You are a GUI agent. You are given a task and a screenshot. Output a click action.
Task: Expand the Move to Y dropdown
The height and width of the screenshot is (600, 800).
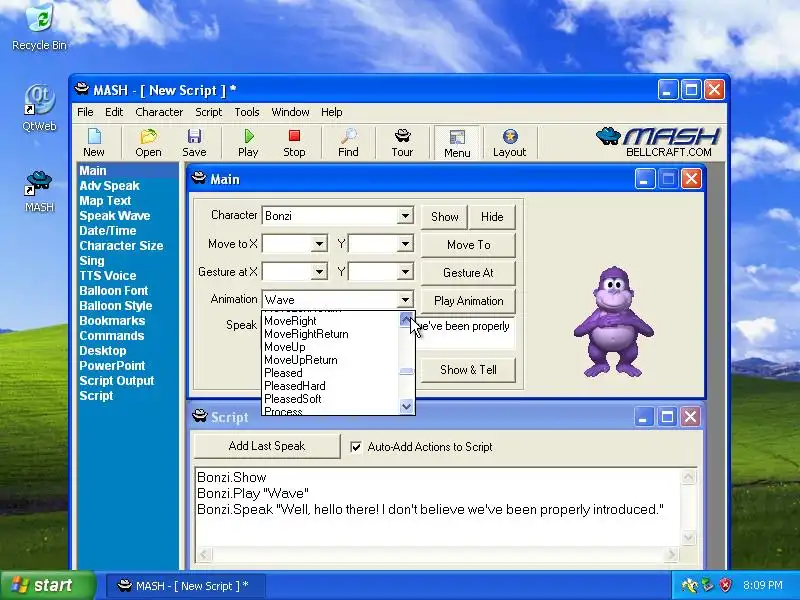[x=405, y=244]
